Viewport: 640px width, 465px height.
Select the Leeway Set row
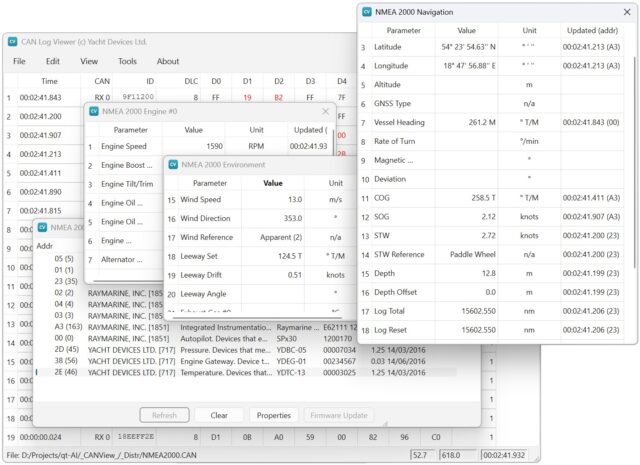point(259,256)
